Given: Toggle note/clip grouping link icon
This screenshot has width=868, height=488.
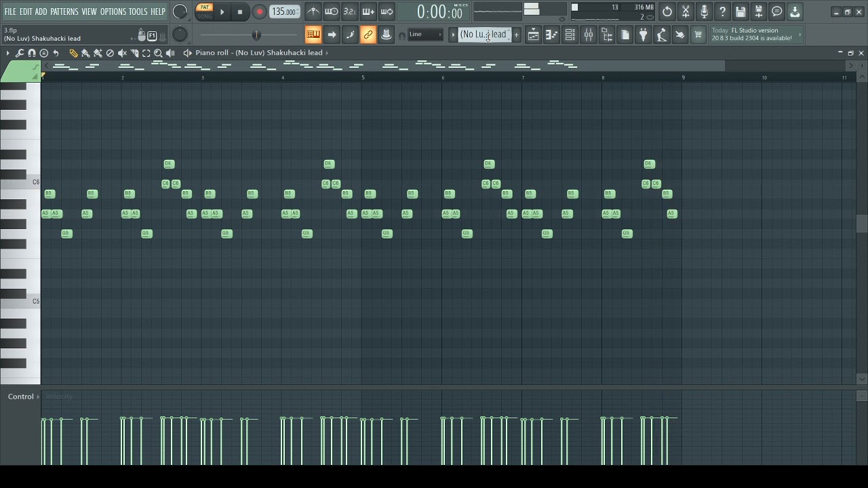Looking at the screenshot, I should [x=368, y=35].
